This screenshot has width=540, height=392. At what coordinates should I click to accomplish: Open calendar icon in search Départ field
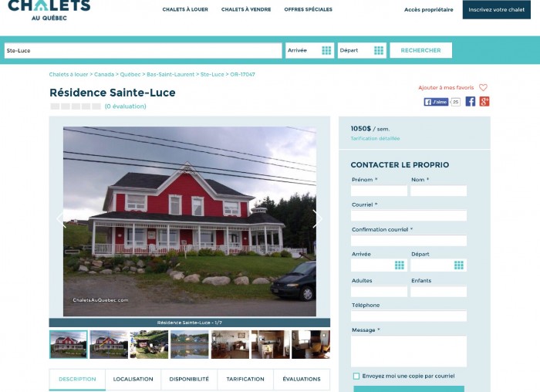click(379, 51)
